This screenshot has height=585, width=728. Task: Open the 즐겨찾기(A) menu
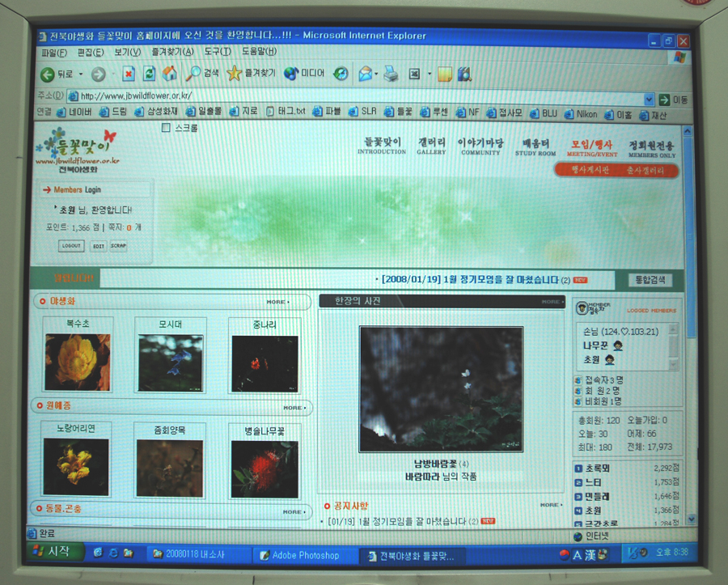(173, 52)
